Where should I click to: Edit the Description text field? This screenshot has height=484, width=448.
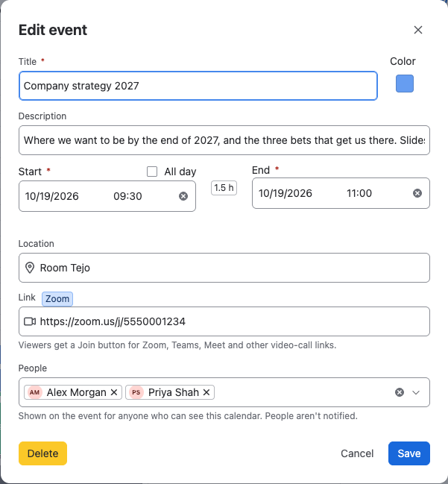tap(224, 140)
